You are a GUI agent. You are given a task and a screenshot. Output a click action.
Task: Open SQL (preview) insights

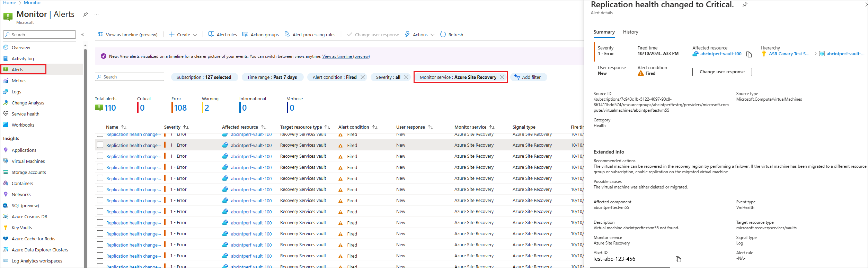25,205
